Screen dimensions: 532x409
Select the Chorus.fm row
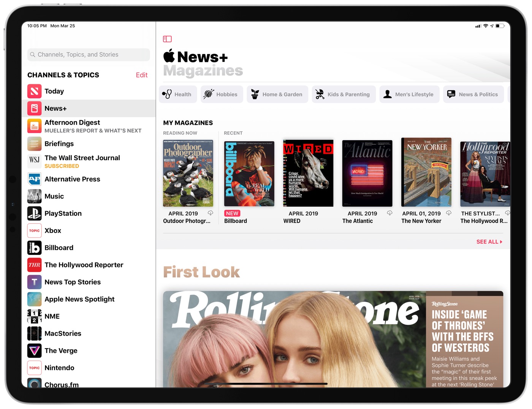click(89, 383)
